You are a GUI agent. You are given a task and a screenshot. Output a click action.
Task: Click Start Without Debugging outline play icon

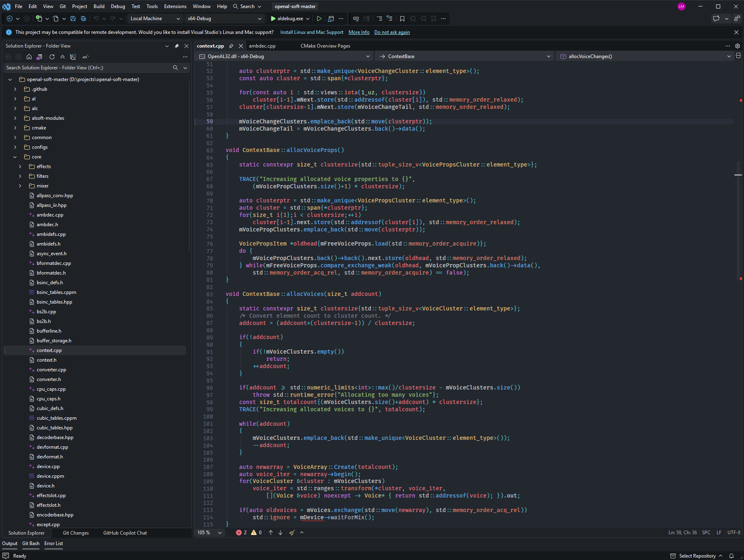point(319,19)
